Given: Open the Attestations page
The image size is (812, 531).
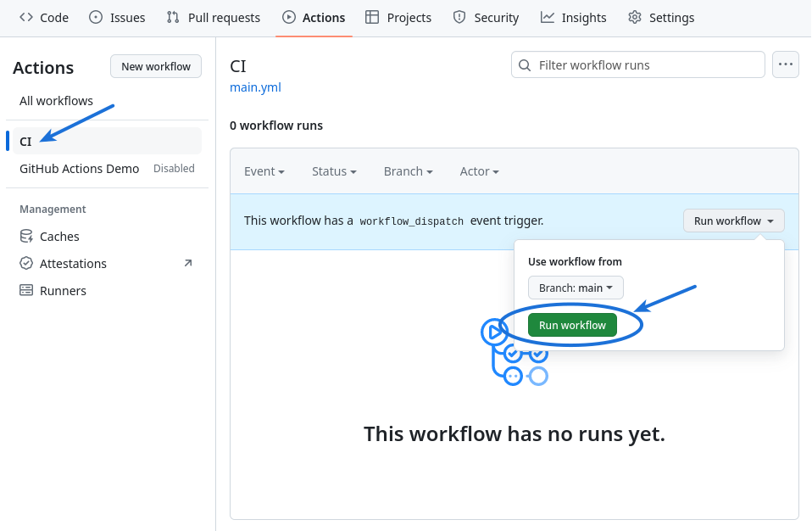Looking at the screenshot, I should [x=73, y=264].
